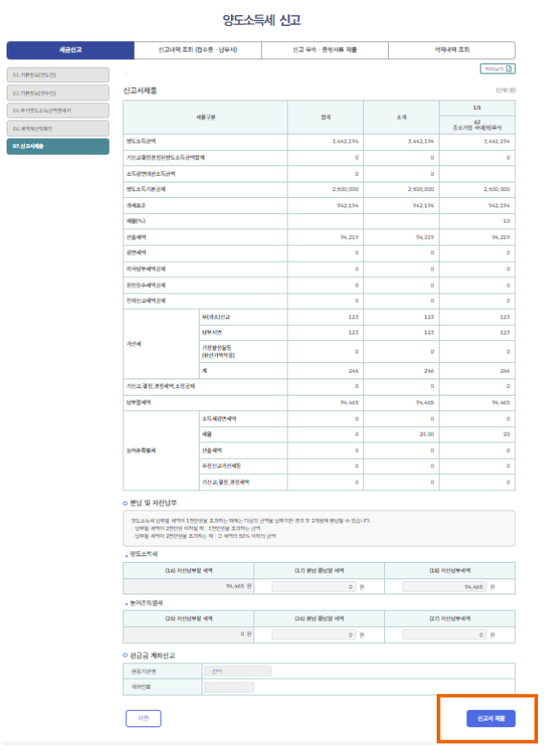560x755 pixels.
Task: Click the 납부할세액 row label
Action: [139, 402]
